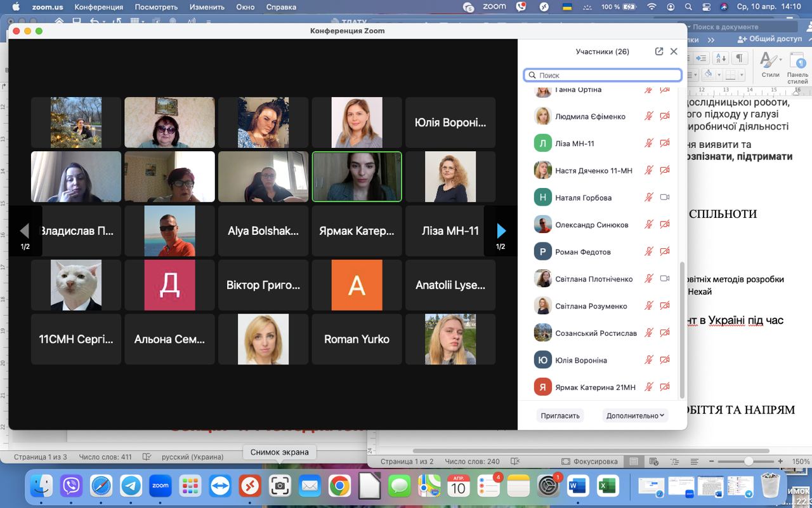Open Google Chrome from the Dock

pyautogui.click(x=339, y=486)
